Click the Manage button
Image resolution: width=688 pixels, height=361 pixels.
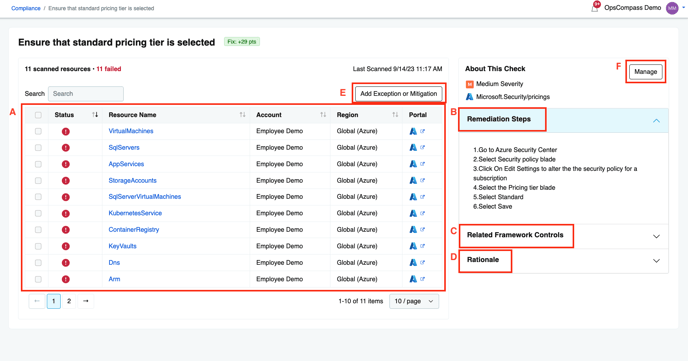[645, 71]
